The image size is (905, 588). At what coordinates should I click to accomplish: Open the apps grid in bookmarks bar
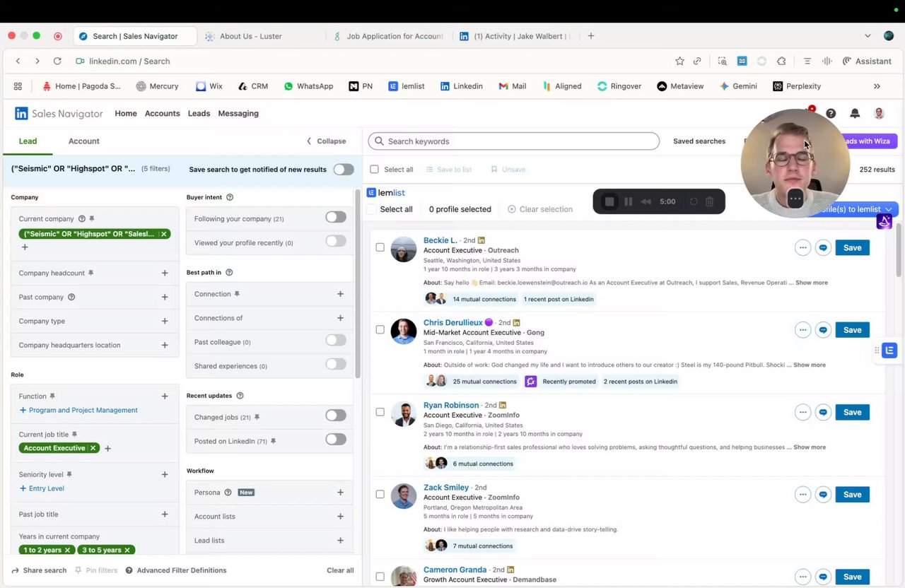pyautogui.click(x=18, y=86)
